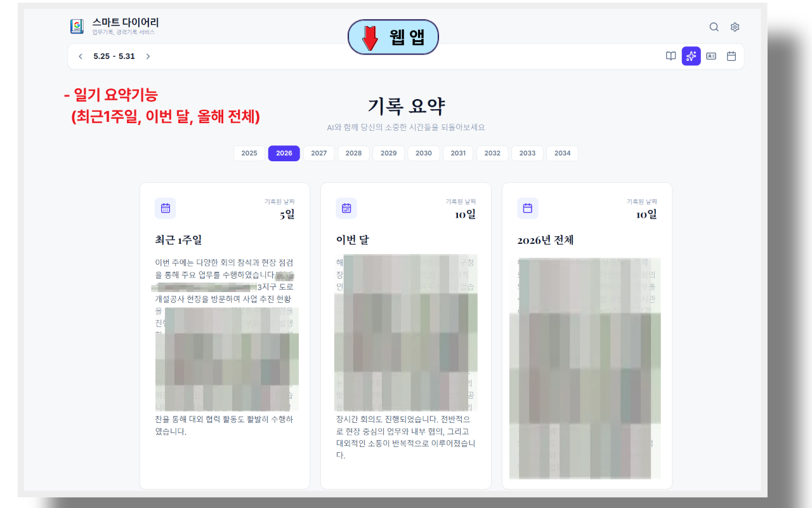This screenshot has width=812, height=508.
Task: Select year 2033 tab
Action: tap(528, 153)
